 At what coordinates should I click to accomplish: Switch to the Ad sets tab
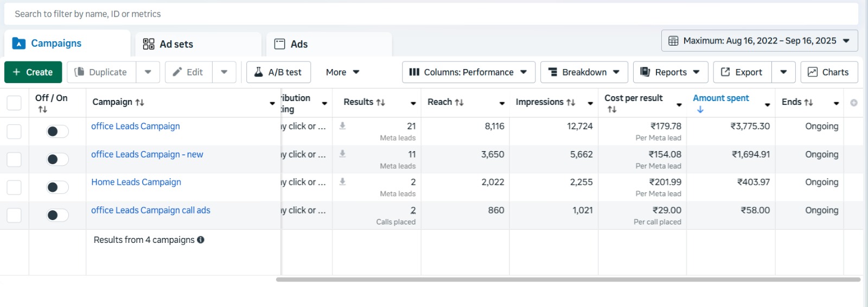point(176,44)
